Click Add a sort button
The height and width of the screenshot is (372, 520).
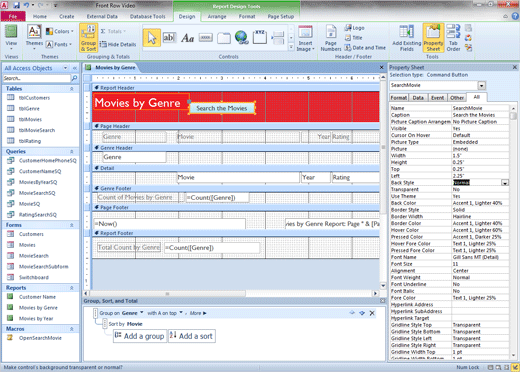[192, 336]
